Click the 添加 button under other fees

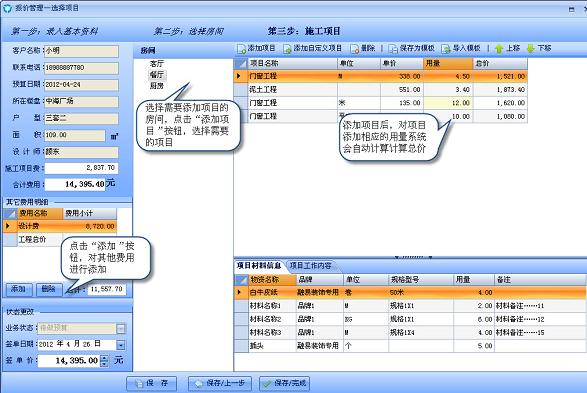click(18, 289)
